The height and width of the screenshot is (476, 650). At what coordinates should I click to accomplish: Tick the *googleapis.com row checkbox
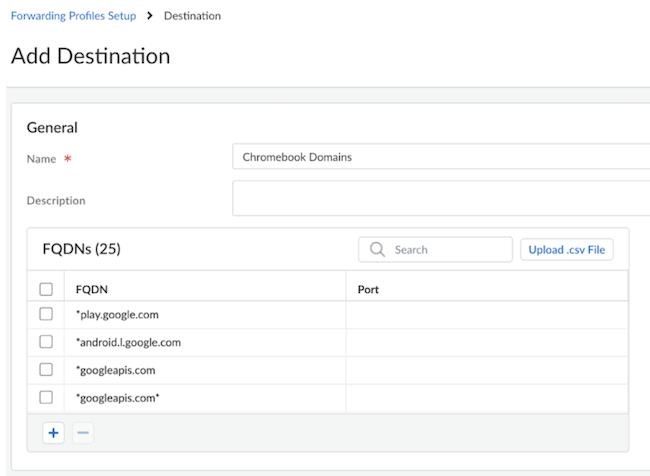click(46, 370)
